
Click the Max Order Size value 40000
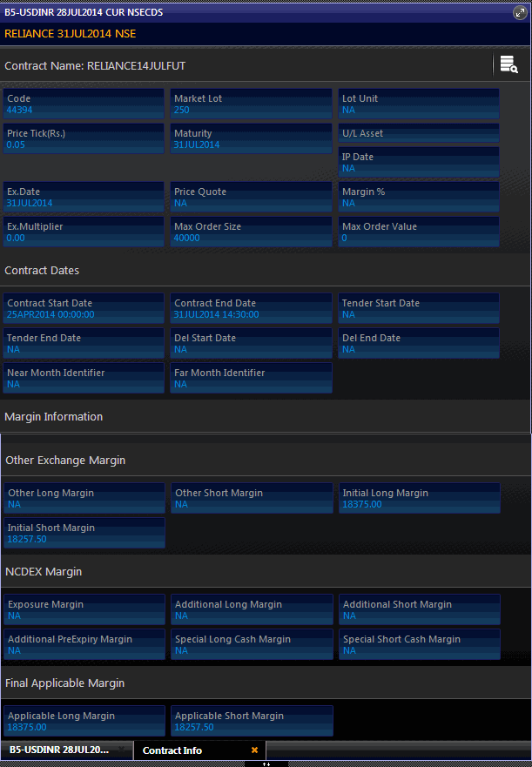[187, 239]
